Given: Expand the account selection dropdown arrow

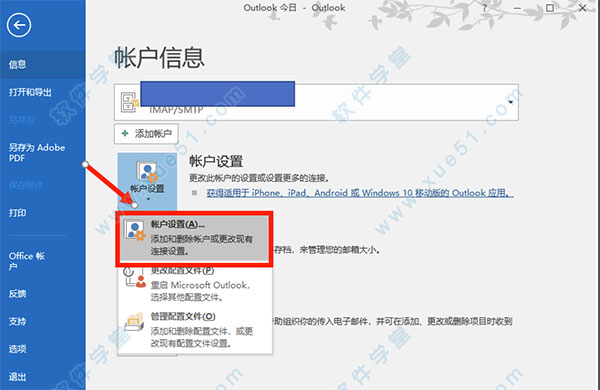Looking at the screenshot, I should (x=510, y=102).
